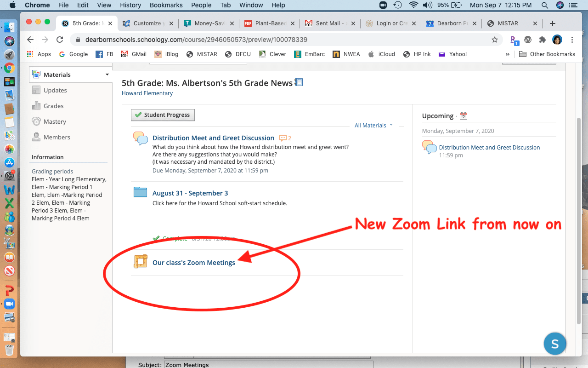588x368 pixels.
Task: Switch to the MISTAR tab
Action: [511, 23]
